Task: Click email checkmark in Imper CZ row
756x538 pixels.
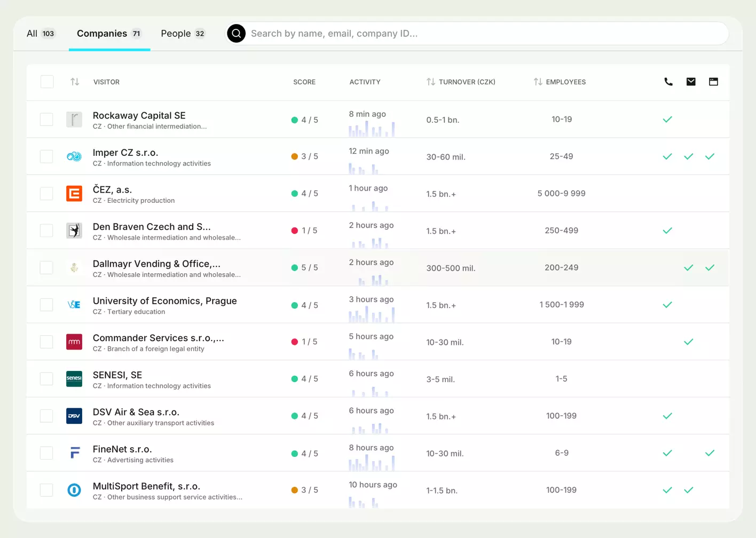Action: point(689,156)
